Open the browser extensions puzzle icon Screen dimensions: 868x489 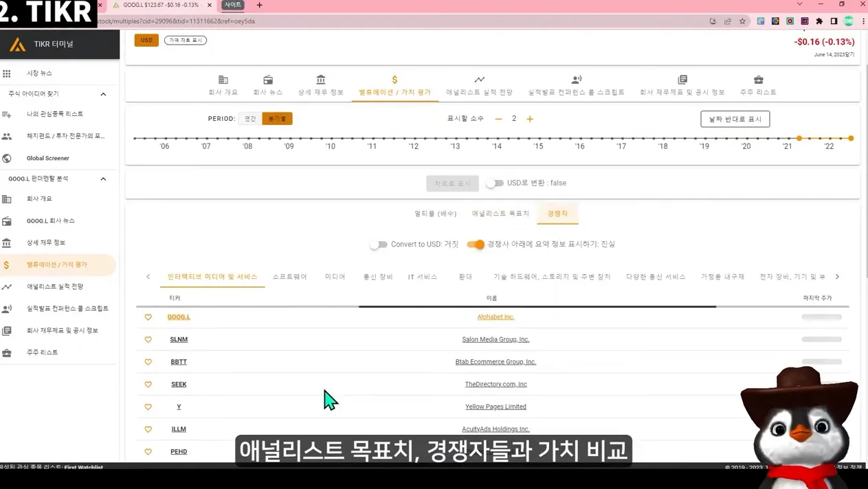pos(819,21)
